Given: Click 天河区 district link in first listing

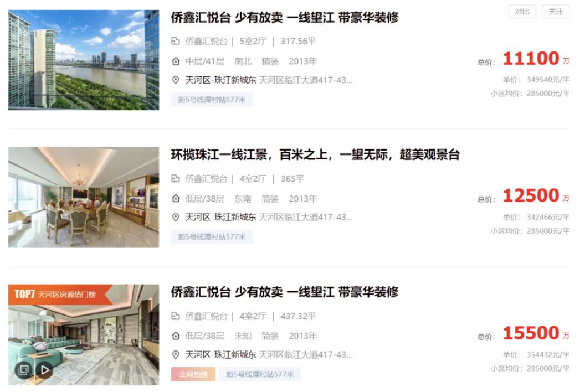Looking at the screenshot, I should point(198,80).
